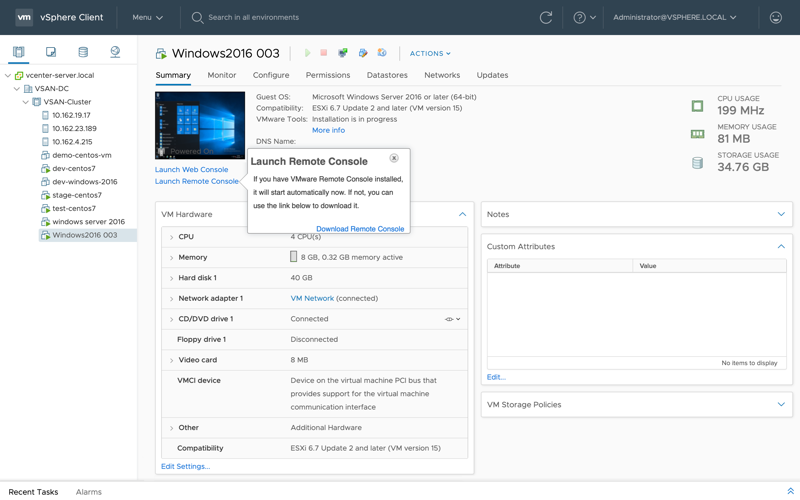This screenshot has width=800, height=500.
Task: Open the help question mark menu
Action: [584, 17]
